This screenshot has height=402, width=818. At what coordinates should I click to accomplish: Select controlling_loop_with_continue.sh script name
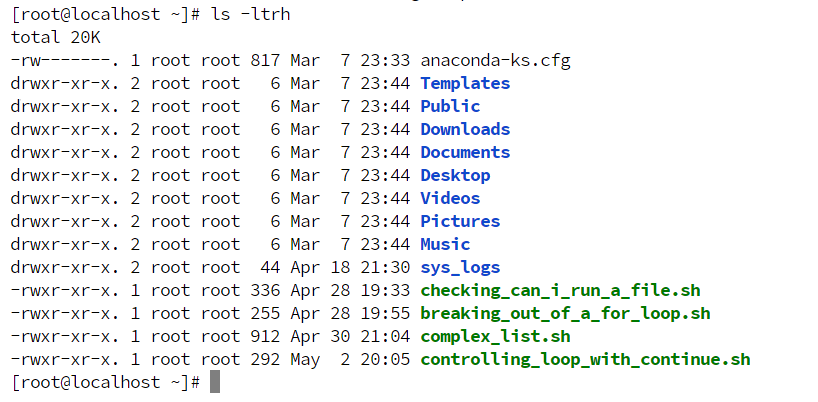(x=585, y=360)
